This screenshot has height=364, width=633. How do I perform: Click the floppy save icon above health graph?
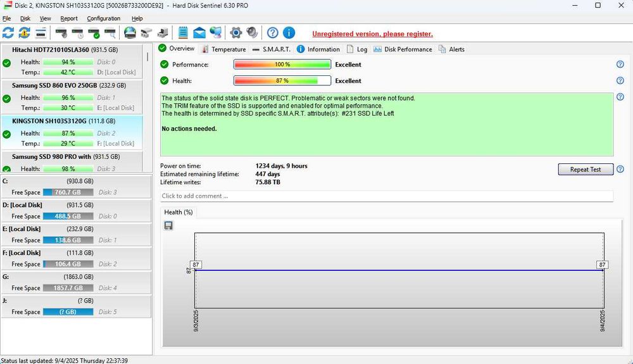pos(168,225)
